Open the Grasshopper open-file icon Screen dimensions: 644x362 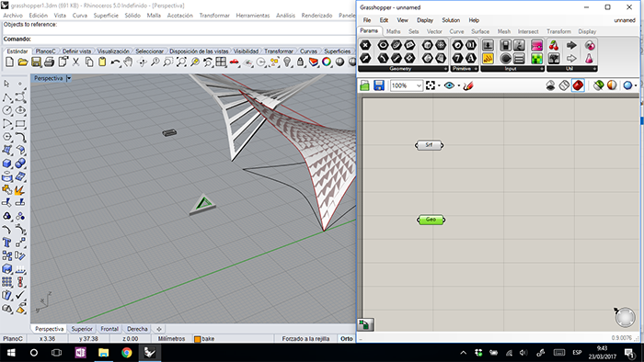364,85
